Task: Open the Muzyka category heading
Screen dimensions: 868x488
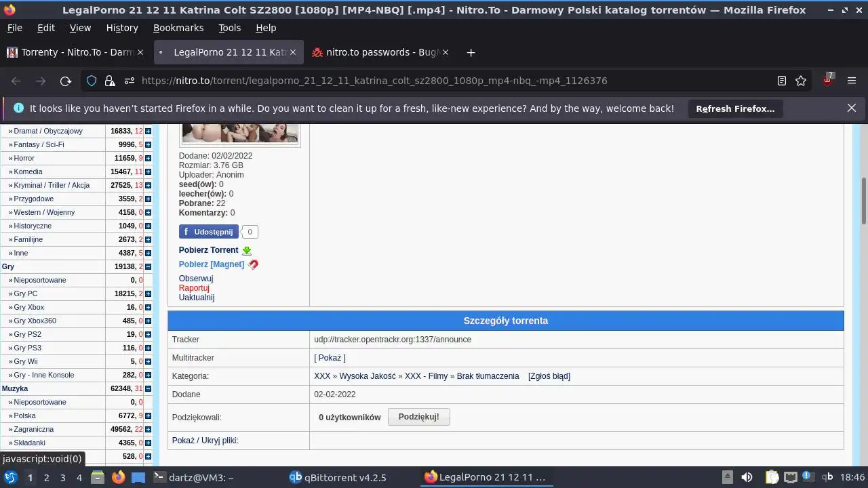Action: point(15,388)
